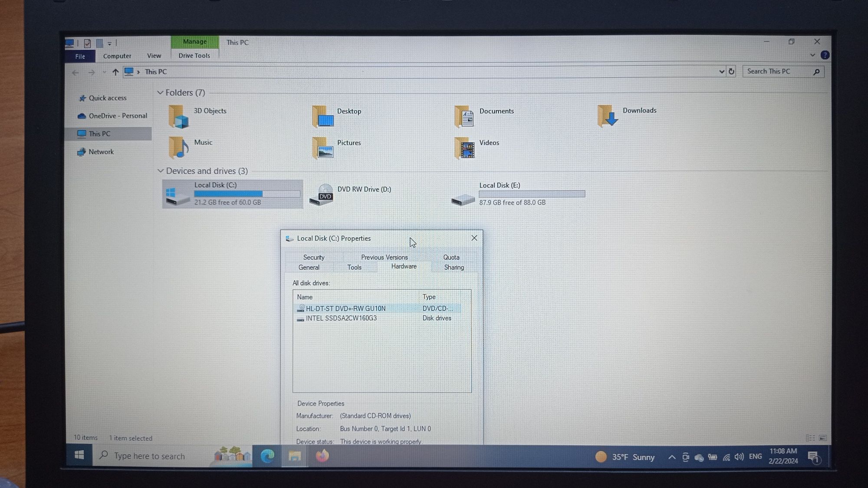The height and width of the screenshot is (488, 868).
Task: Click the Up one level arrow
Action: (x=115, y=72)
